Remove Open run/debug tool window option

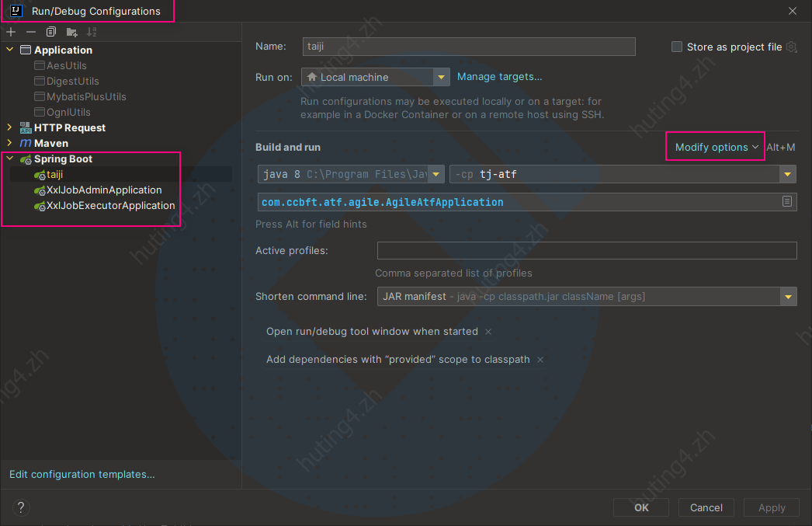coord(488,332)
